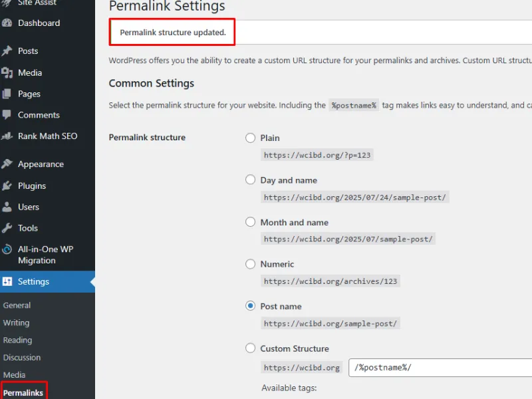Click the %postname% tag in description
This screenshot has height=399, width=532.
pyautogui.click(x=354, y=105)
